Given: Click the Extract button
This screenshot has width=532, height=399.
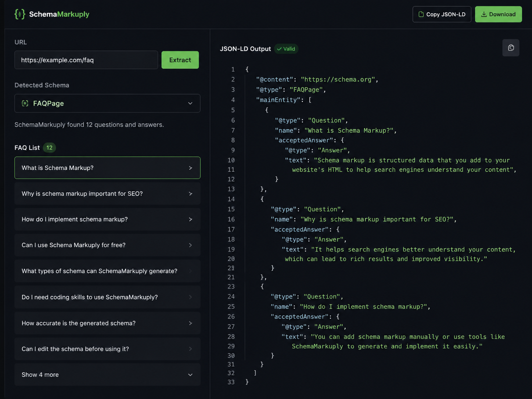Looking at the screenshot, I should [x=180, y=60].
